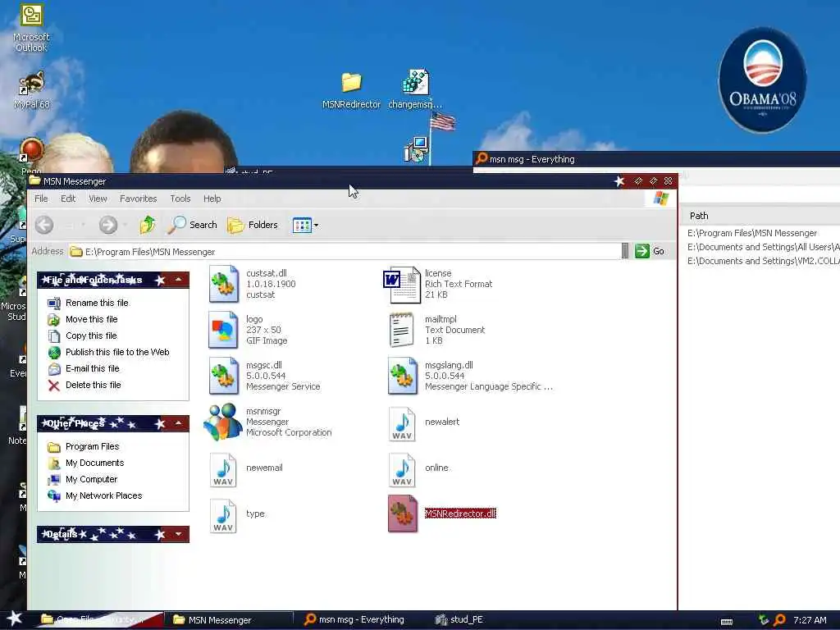Click Delete this file
The height and width of the screenshot is (630, 840).
pos(94,386)
